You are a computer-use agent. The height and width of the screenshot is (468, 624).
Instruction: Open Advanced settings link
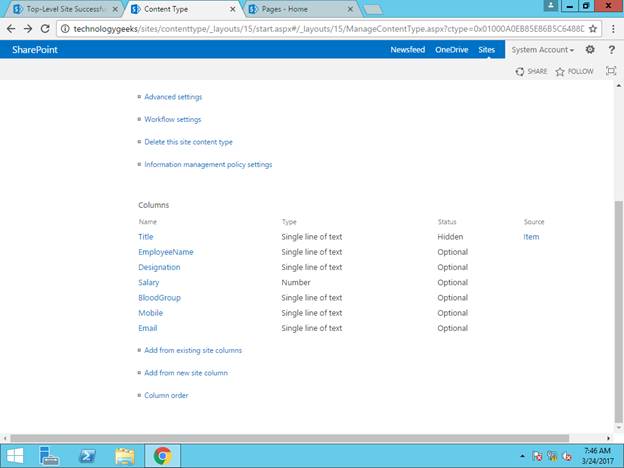173,97
